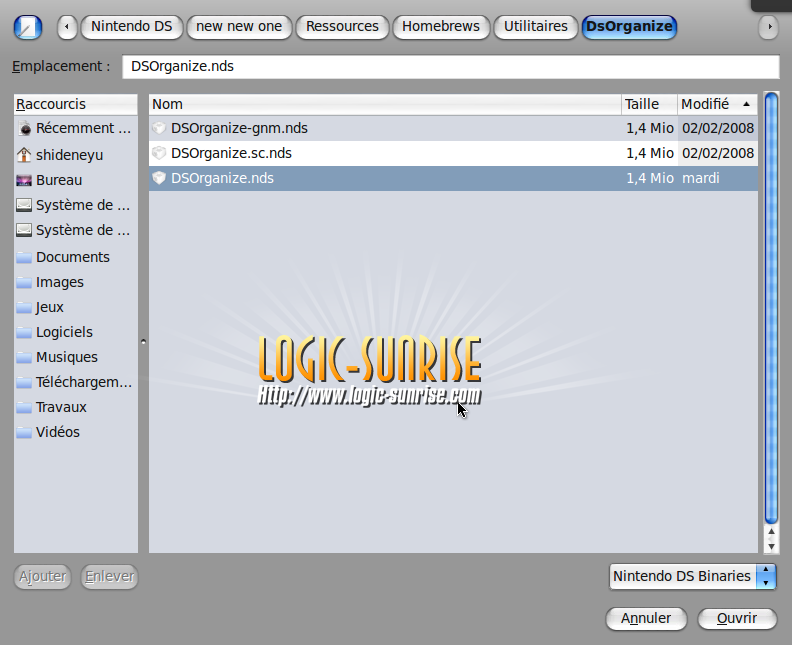Click the Téléchargements folder icon

click(24, 383)
